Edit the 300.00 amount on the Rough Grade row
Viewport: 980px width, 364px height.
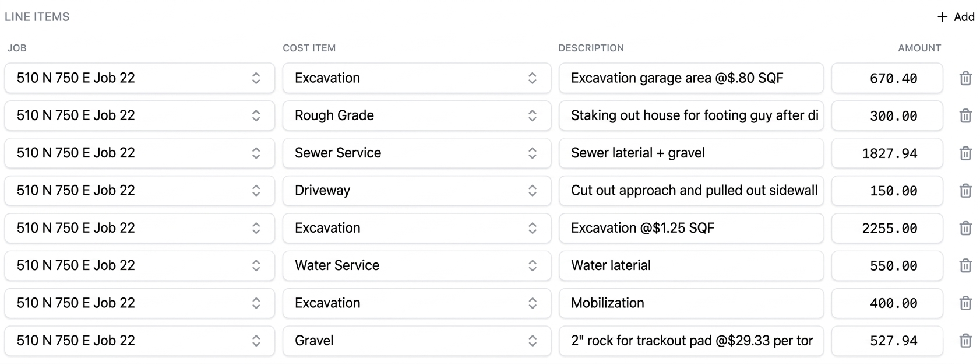pyautogui.click(x=887, y=116)
